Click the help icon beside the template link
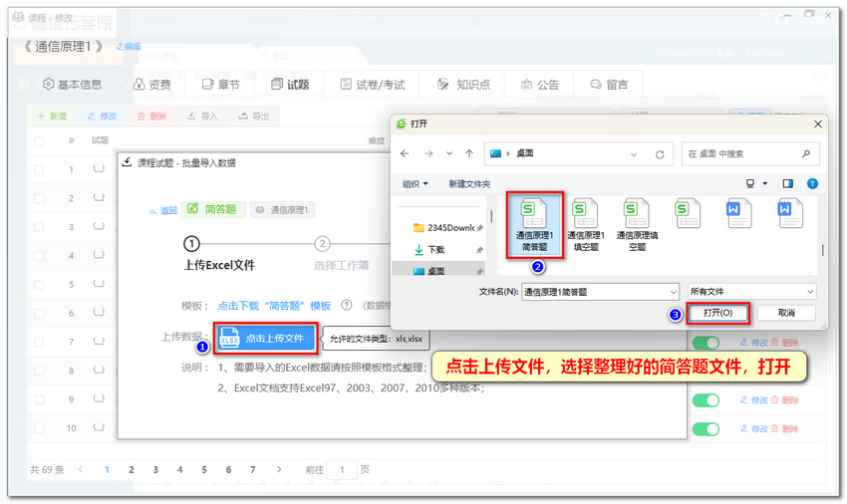The image size is (847, 504). pos(347,306)
